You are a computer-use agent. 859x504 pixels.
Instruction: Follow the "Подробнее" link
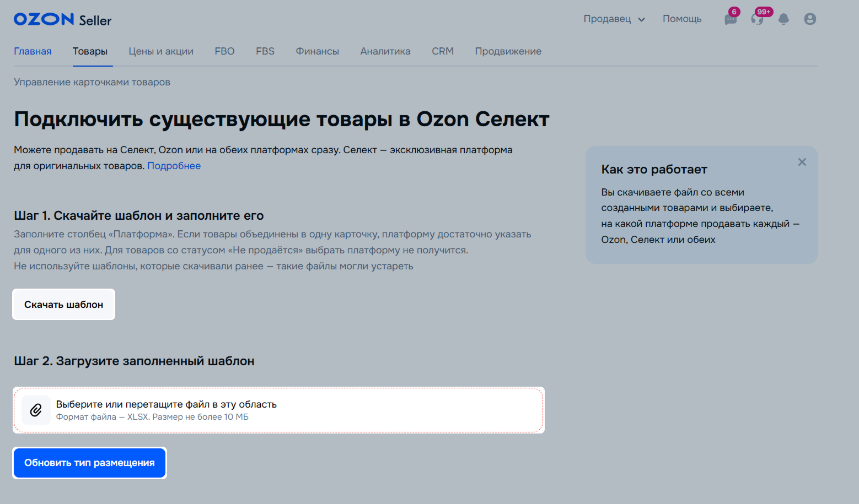(x=174, y=166)
